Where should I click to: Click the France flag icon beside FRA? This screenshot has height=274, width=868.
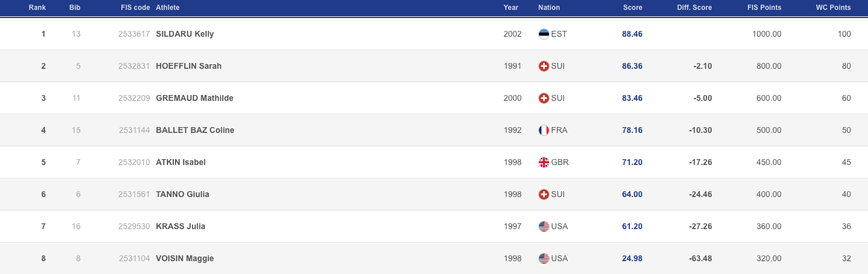pos(544,130)
